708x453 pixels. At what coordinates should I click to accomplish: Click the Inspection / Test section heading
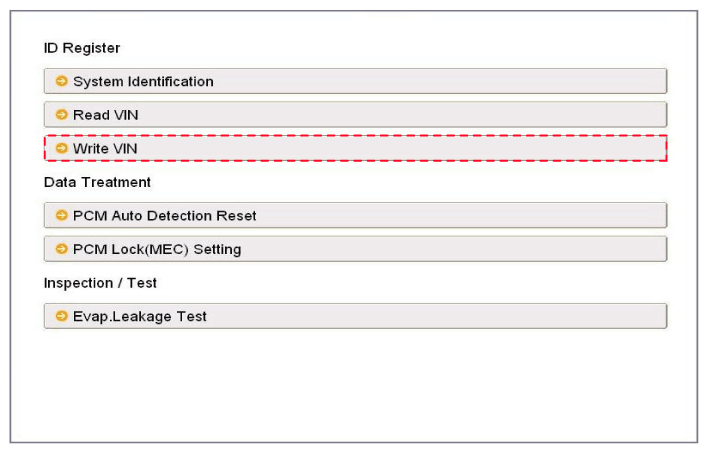(100, 283)
